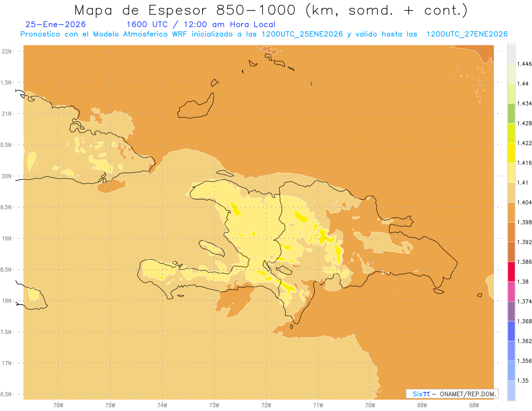This screenshot has width=532, height=411.
Task: Click the 22N latitude label
Action: (x=7, y=51)
